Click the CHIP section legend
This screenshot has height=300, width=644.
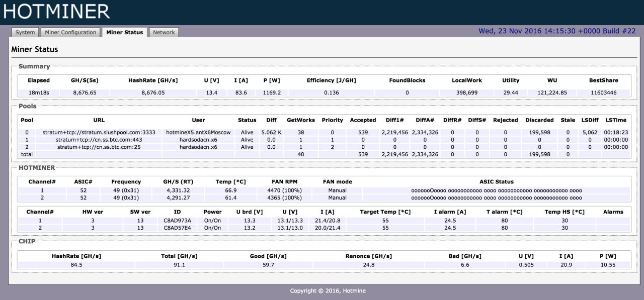tap(27, 241)
